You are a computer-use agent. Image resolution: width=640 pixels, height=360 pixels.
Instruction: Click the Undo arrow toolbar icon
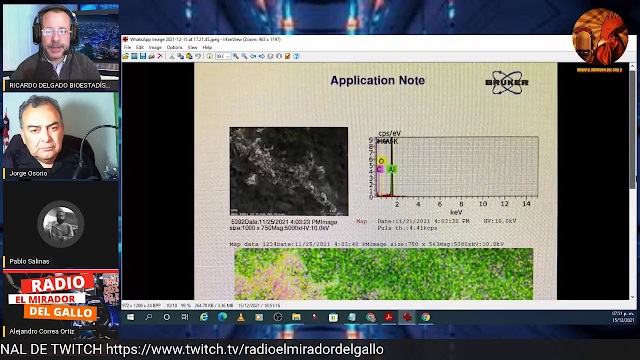click(198, 56)
